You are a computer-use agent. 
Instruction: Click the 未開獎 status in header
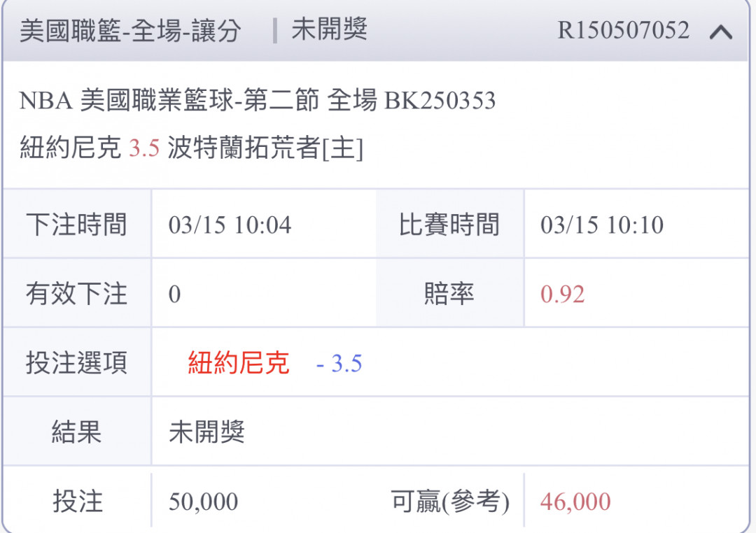(330, 29)
